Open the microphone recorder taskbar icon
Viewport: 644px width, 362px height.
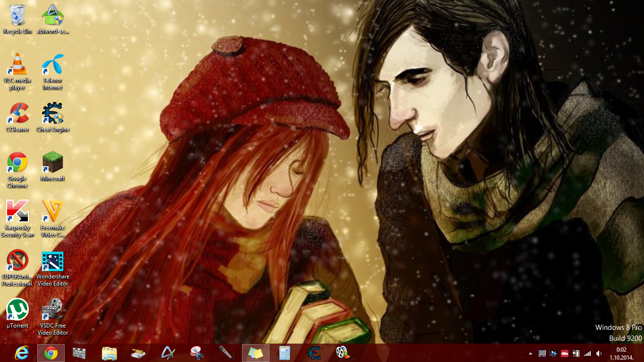[226, 353]
